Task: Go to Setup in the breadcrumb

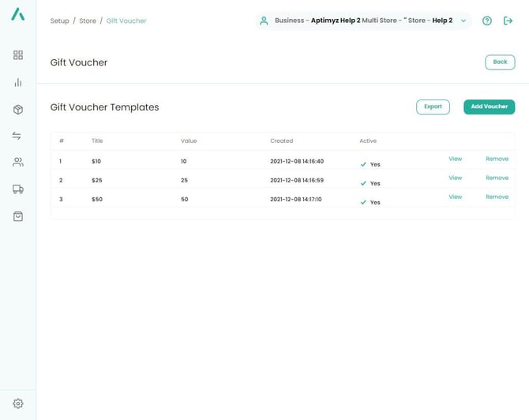Action: coord(59,21)
